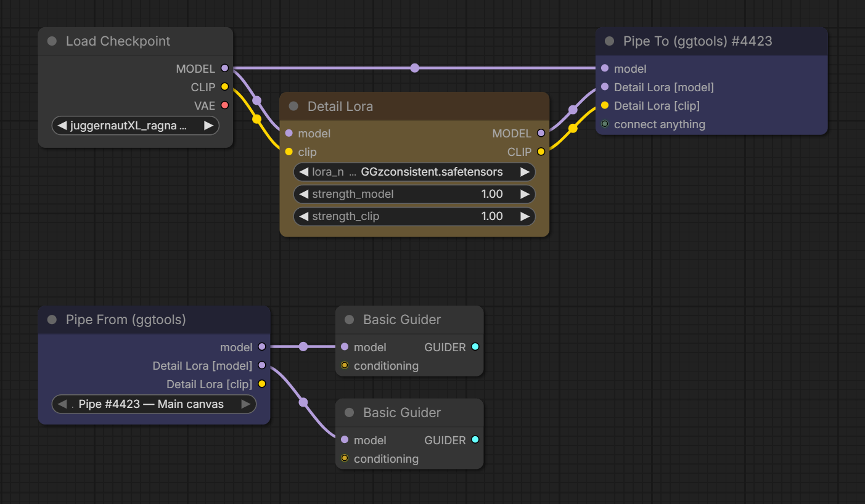Click Detail Lora [clip] input socket on Pipe To
This screenshot has height=504, width=865.
605,105
